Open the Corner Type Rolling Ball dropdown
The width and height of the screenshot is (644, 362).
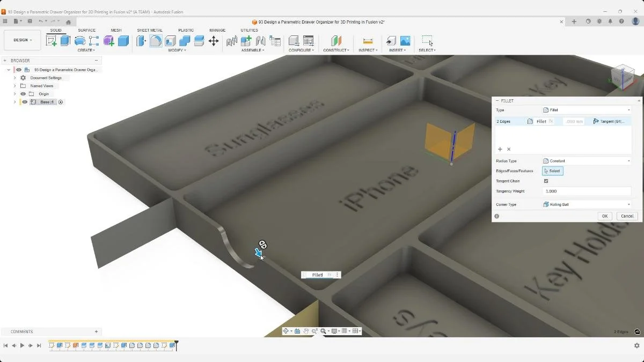[587, 204]
